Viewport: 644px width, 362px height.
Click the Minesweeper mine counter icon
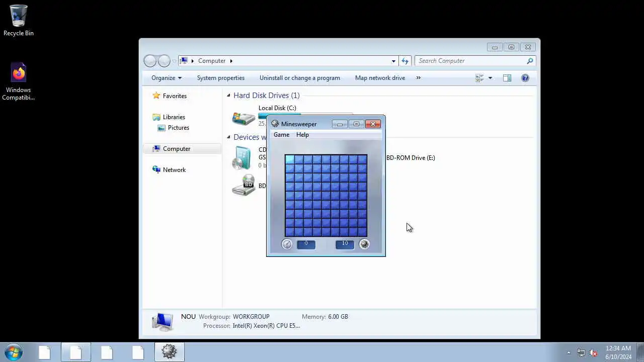(364, 244)
